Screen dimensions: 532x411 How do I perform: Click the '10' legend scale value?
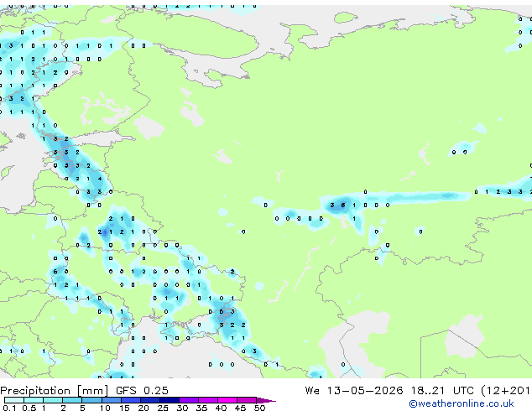pos(105,408)
